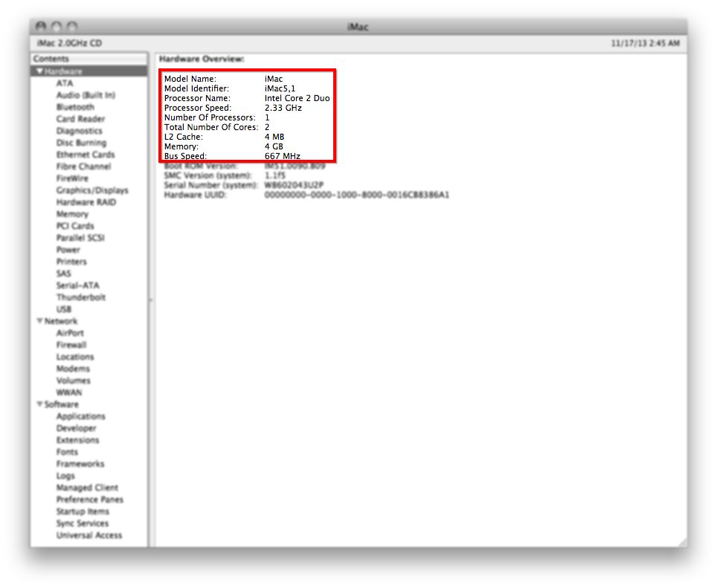The width and height of the screenshot is (717, 588).
Task: Open Hardware RAID entry
Action: coord(86,202)
